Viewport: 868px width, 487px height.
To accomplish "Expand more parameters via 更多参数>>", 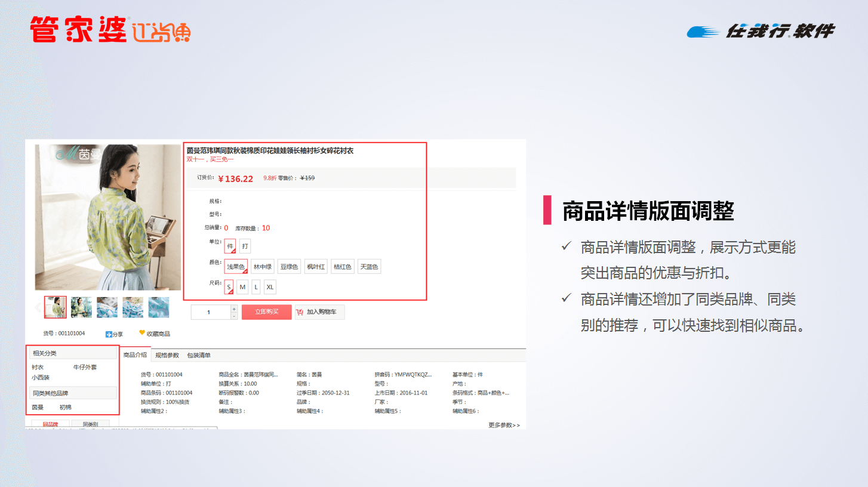I will tap(504, 425).
